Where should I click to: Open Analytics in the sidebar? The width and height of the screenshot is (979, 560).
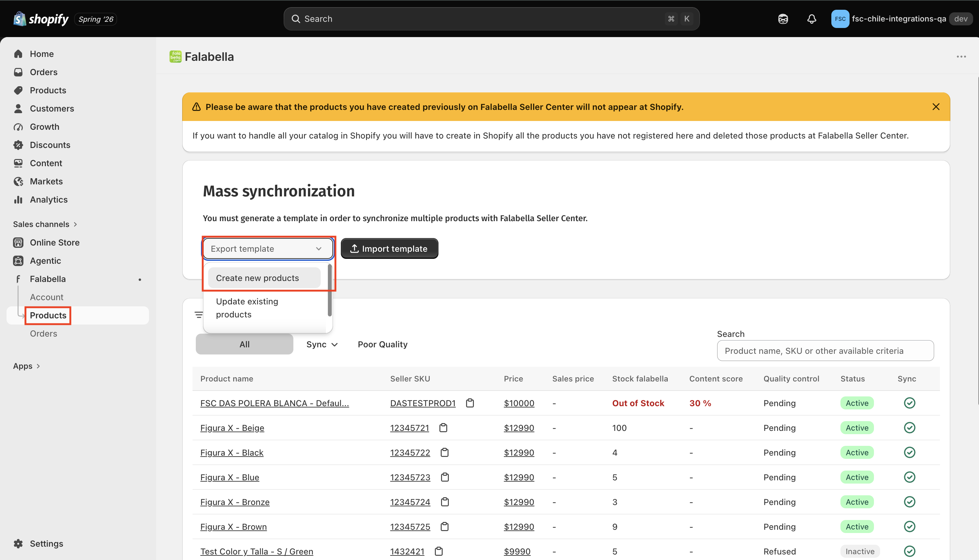[78, 200]
